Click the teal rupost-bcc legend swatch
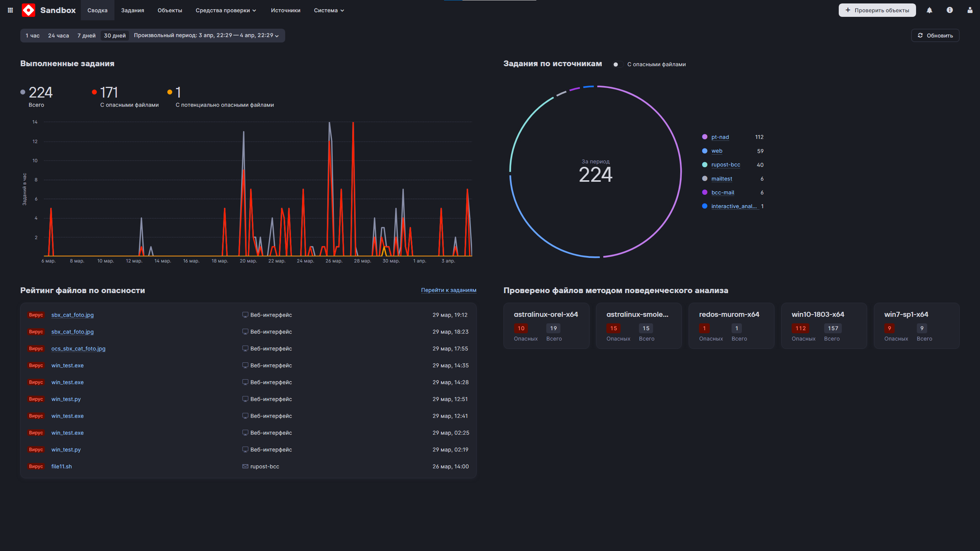This screenshot has height=551, width=980. (705, 165)
